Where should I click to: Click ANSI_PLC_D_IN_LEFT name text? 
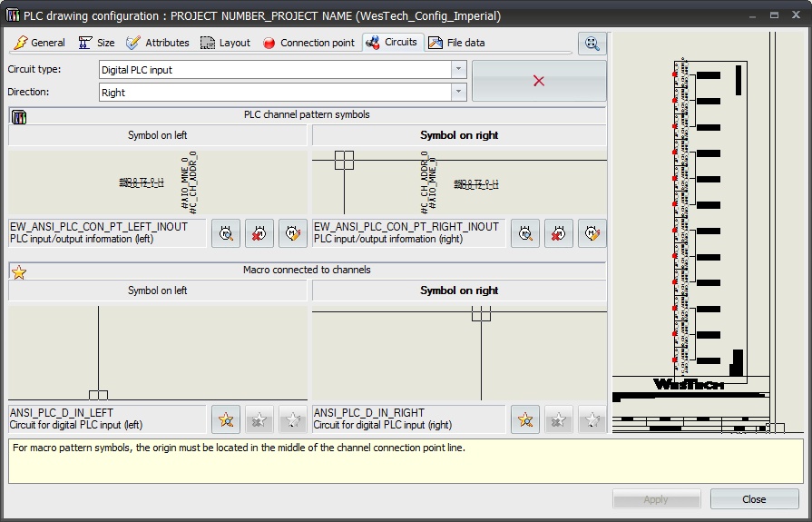click(62, 413)
